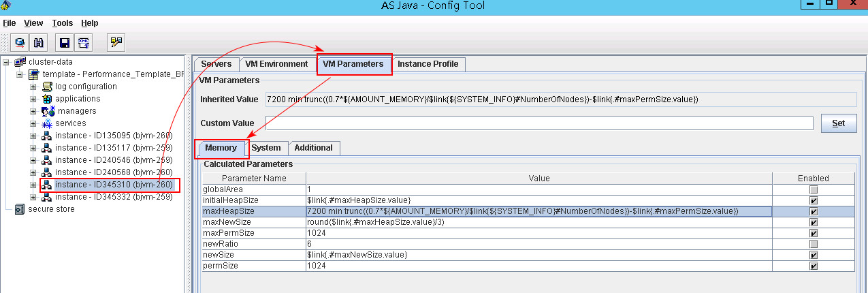The width and height of the screenshot is (868, 293).
Task: Click the Parameter Name column header
Action: [x=254, y=179]
